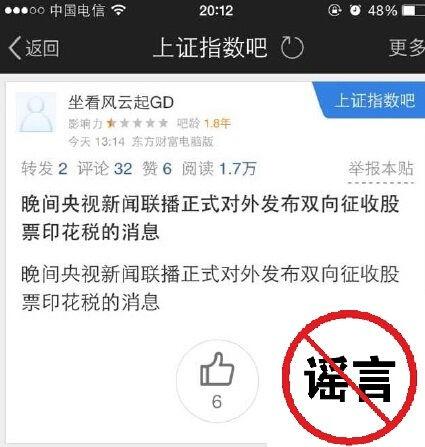The width and height of the screenshot is (425, 447).
Task: Refresh the 上证指数吧 page
Action: coord(292,48)
